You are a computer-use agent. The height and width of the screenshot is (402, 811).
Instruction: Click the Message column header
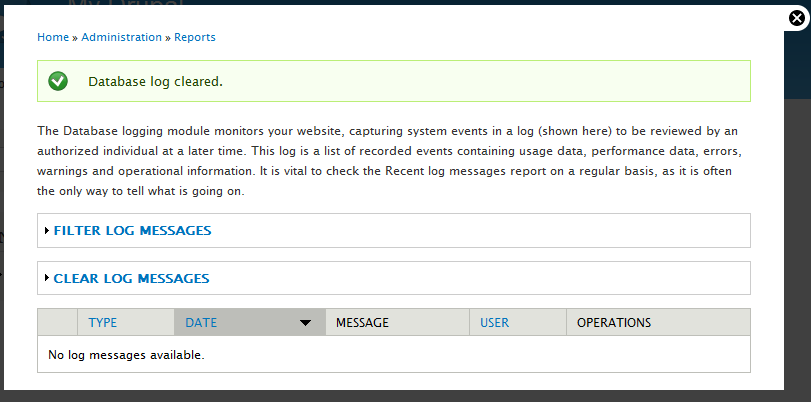tap(362, 323)
